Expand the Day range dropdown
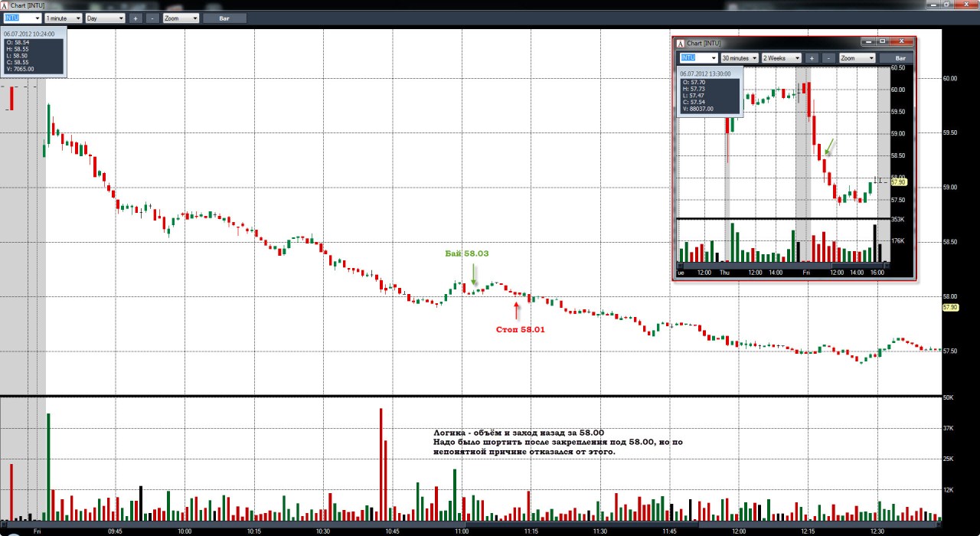The width and height of the screenshot is (980, 536). tap(105, 18)
